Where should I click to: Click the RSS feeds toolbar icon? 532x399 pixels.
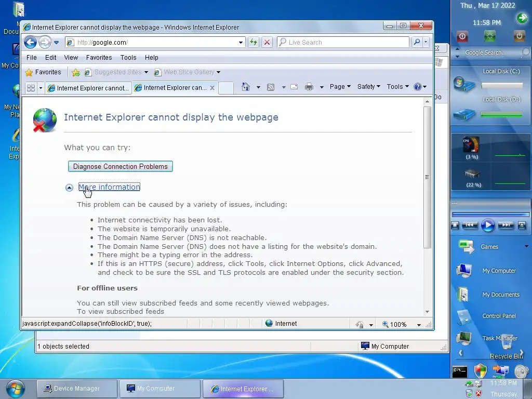[x=270, y=87]
